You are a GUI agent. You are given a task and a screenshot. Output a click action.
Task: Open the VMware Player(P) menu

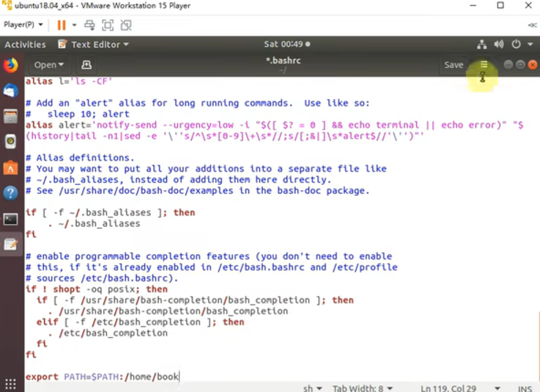click(x=23, y=25)
